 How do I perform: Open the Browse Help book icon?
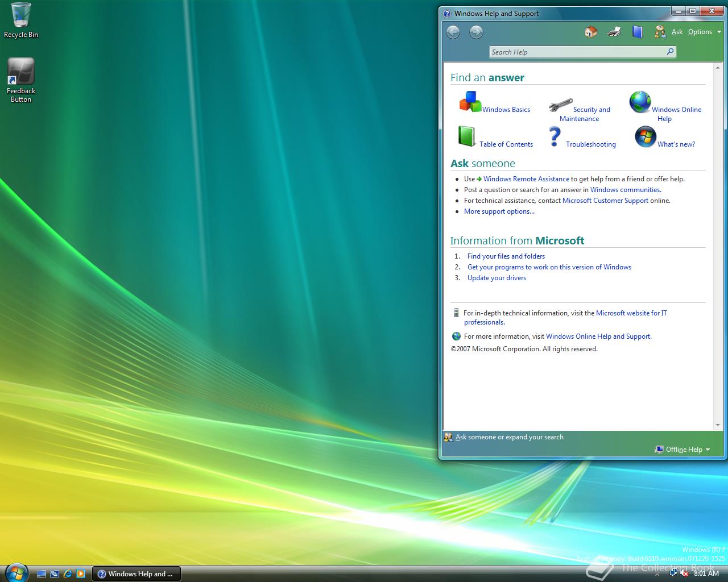637,32
